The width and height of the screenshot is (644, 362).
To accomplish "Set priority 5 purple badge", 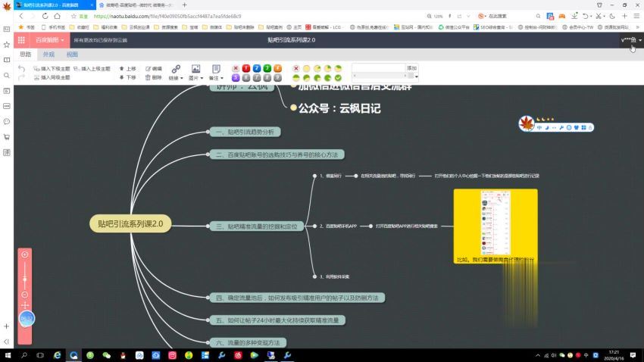I will click(236, 77).
